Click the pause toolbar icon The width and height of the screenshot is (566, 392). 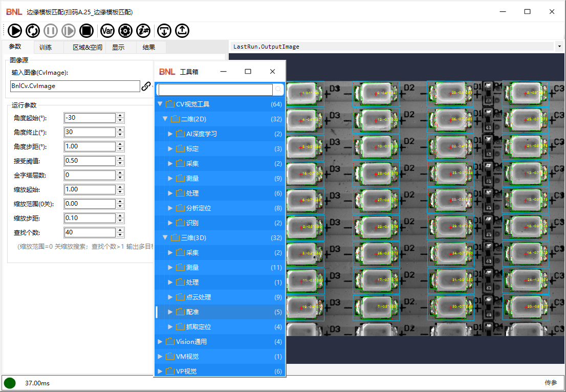[x=51, y=31]
